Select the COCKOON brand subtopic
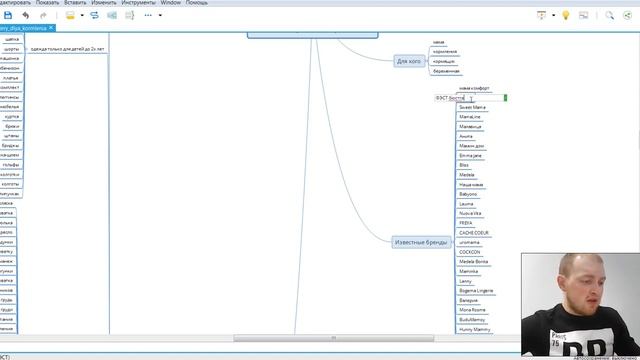The image size is (640, 360). click(x=470, y=252)
